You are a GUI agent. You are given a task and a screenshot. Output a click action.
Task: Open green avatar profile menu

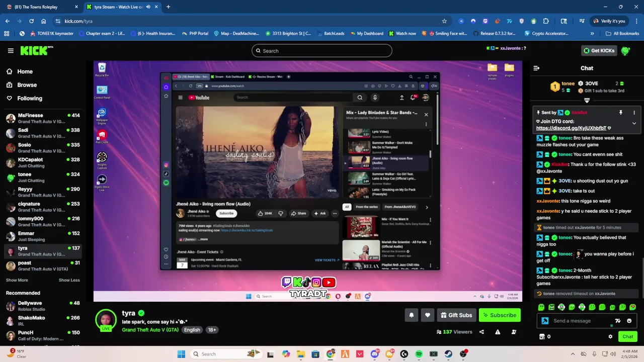(625, 50)
